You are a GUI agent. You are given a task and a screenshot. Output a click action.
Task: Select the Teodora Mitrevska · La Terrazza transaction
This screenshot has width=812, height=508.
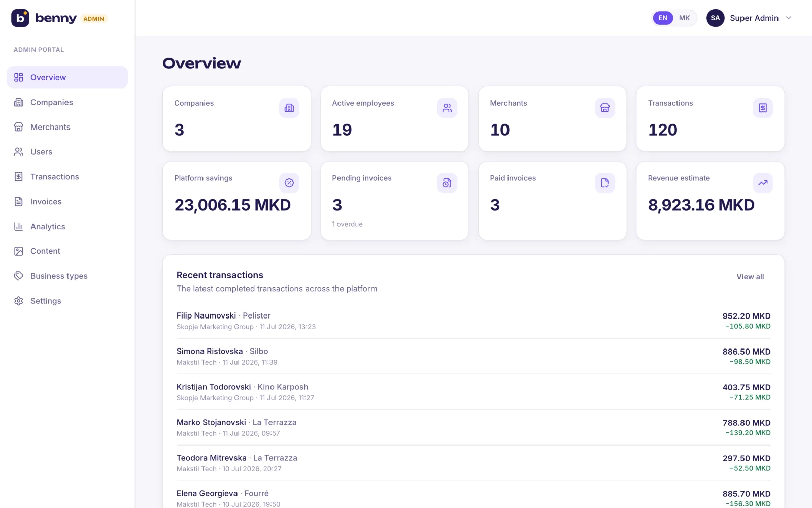coord(473,463)
